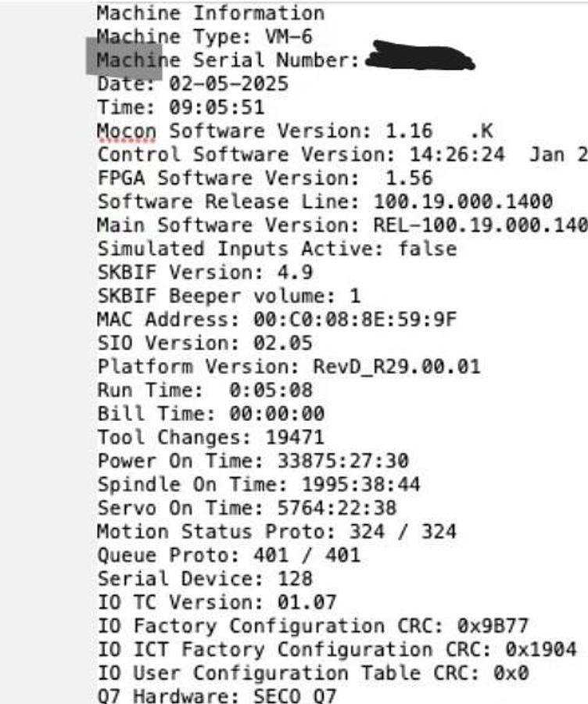Click the Q7 Hardware SECO Q7 line
This screenshot has height=704, width=588.
(217, 695)
